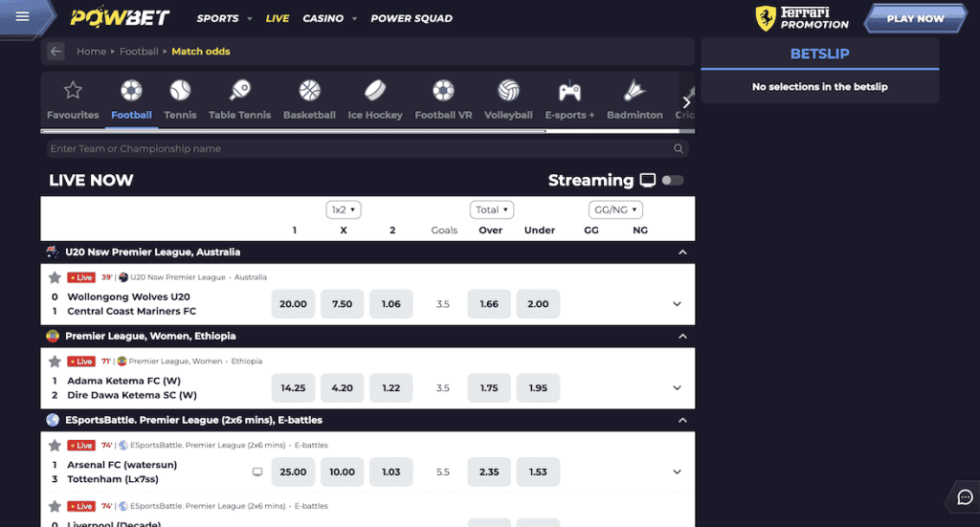Pick draw odds 4.20

pyautogui.click(x=342, y=387)
